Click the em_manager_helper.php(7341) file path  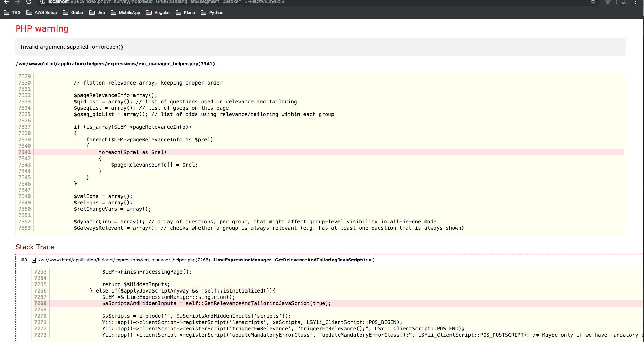115,64
